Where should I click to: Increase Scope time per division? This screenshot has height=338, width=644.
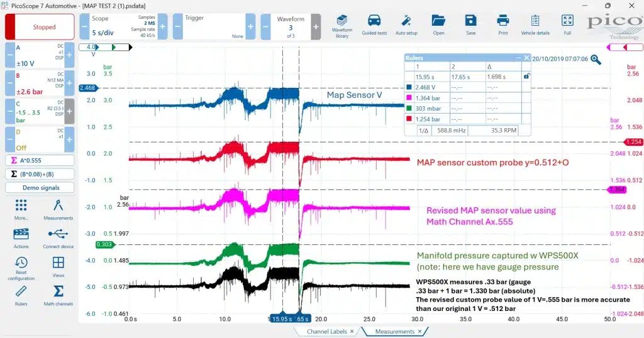pyautogui.click(x=163, y=26)
